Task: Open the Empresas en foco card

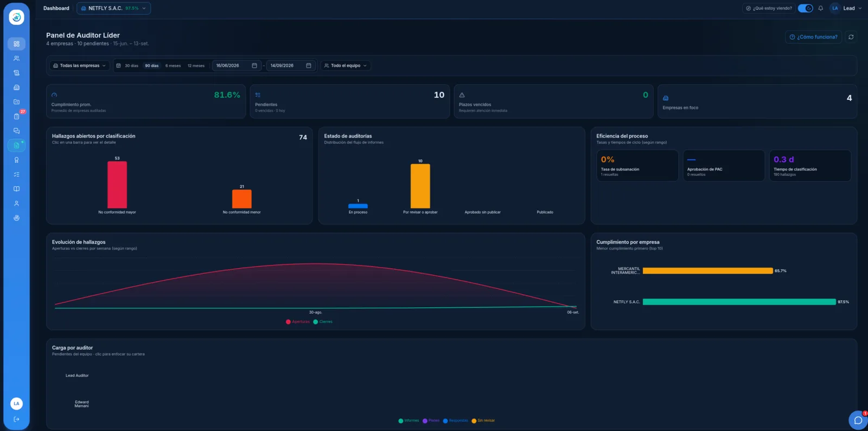Action: pos(757,101)
